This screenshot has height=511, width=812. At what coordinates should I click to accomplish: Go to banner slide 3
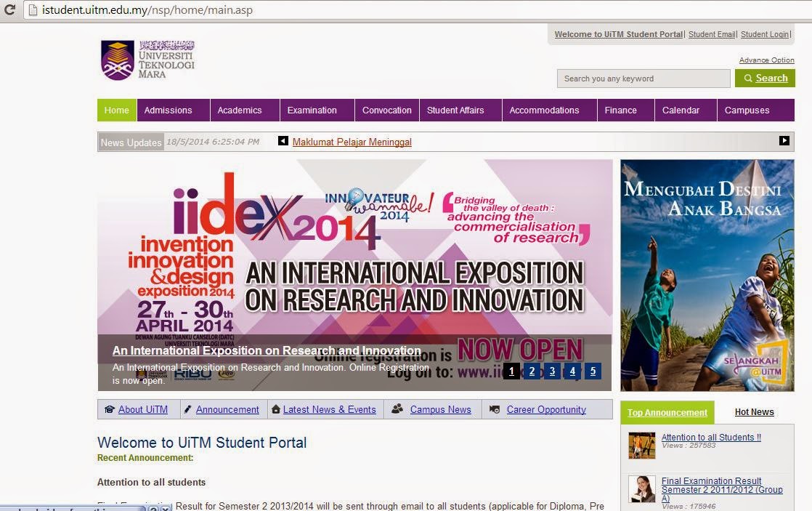[x=552, y=371]
